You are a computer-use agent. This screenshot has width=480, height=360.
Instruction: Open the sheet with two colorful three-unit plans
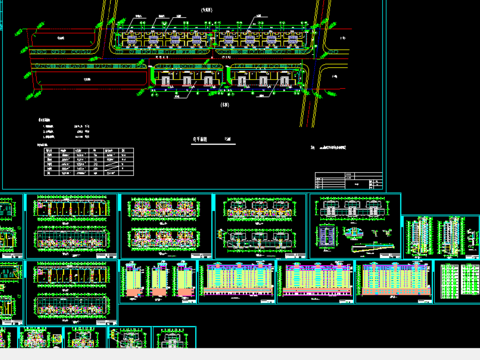[166, 226]
